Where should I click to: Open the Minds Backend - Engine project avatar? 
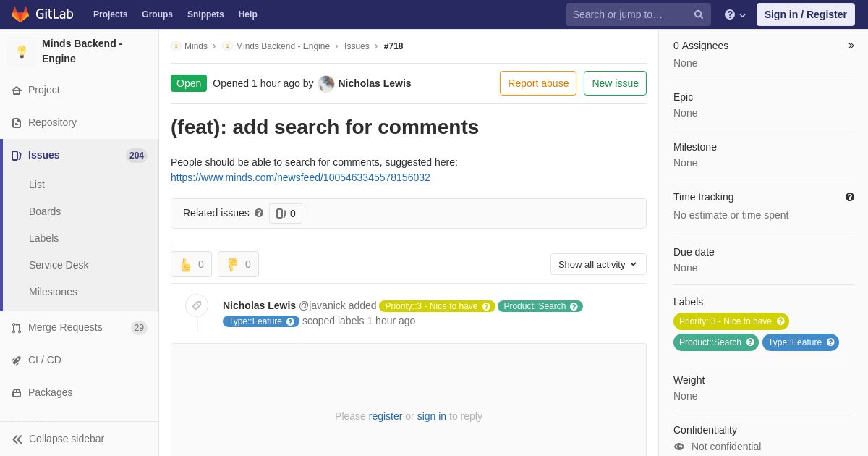[22, 51]
